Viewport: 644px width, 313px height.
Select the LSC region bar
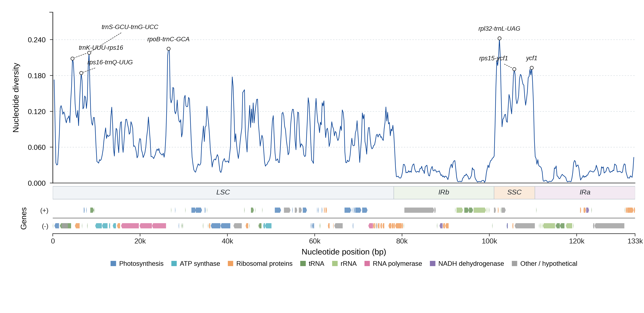(223, 193)
